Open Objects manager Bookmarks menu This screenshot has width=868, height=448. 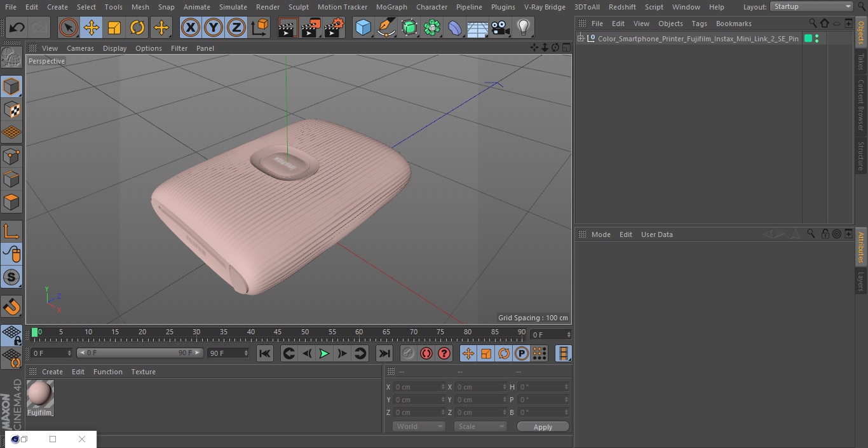click(733, 24)
